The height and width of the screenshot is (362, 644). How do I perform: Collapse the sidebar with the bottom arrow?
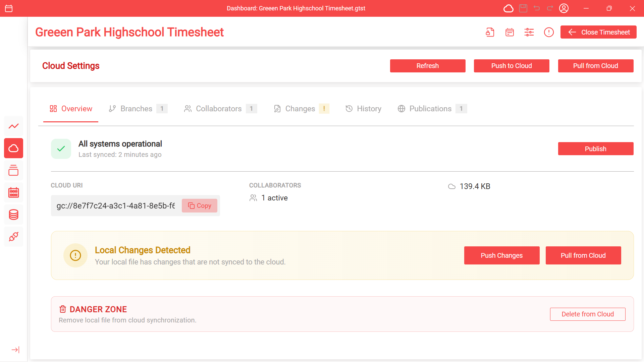click(15, 350)
